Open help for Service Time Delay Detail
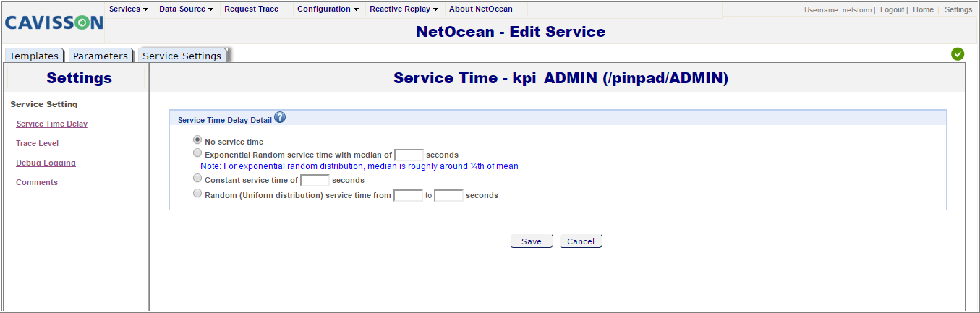Image resolution: width=980 pixels, height=313 pixels. click(x=280, y=118)
